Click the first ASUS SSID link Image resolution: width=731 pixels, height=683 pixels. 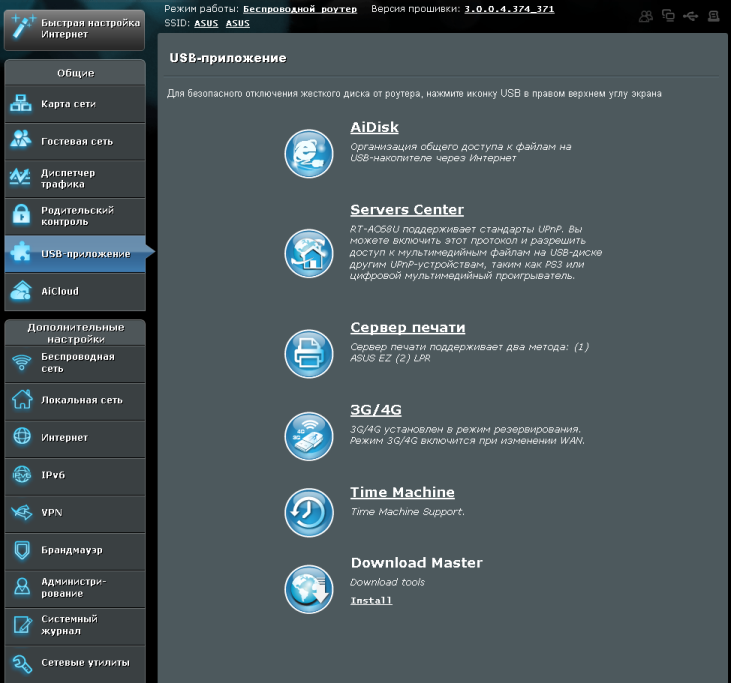[x=206, y=23]
